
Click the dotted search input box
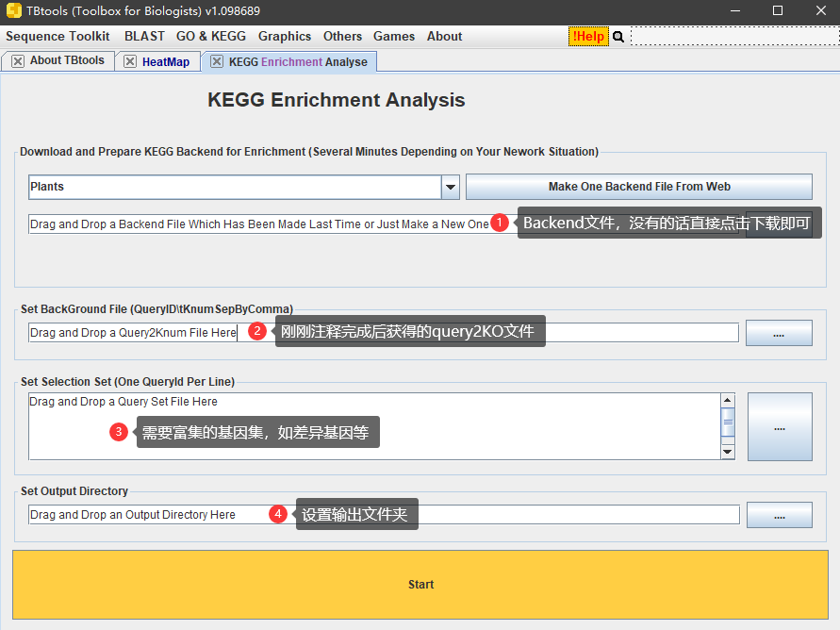tap(735, 37)
